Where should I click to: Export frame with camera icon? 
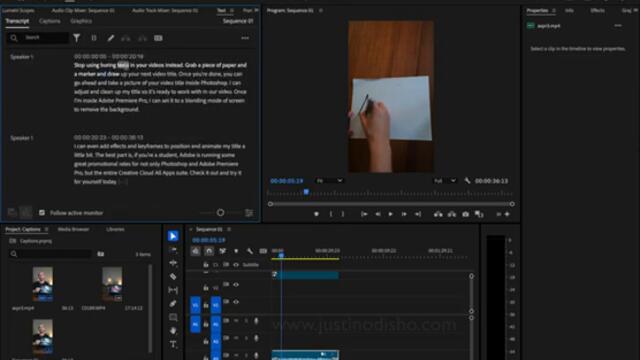point(465,214)
